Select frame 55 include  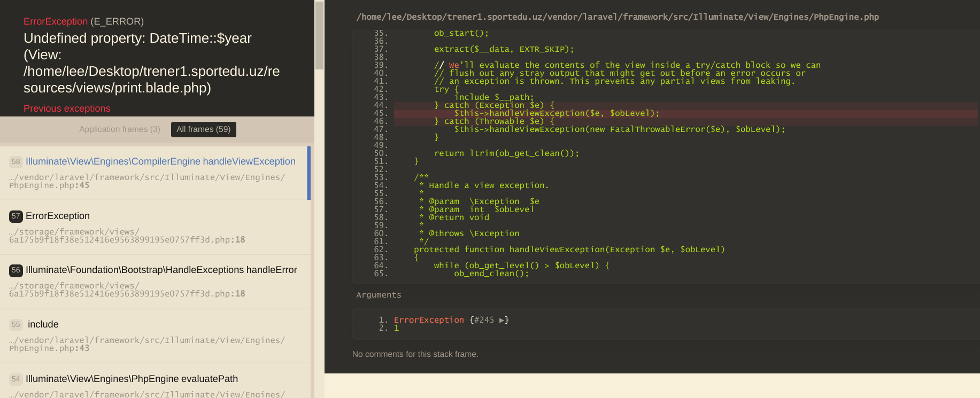pos(154,336)
